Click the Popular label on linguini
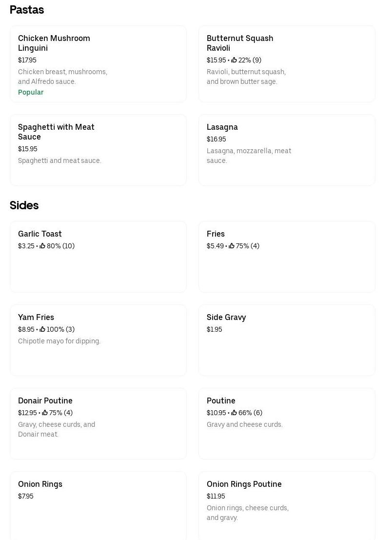 click(31, 92)
